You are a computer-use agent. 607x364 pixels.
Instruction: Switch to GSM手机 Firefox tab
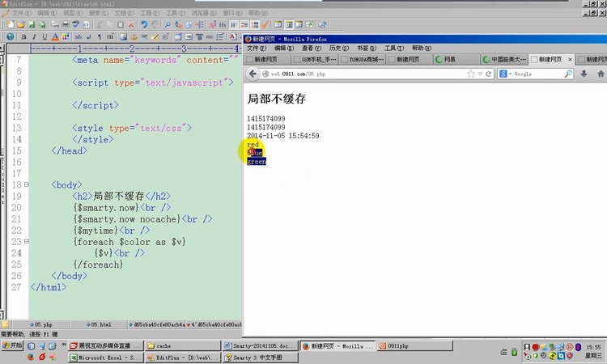coord(315,59)
